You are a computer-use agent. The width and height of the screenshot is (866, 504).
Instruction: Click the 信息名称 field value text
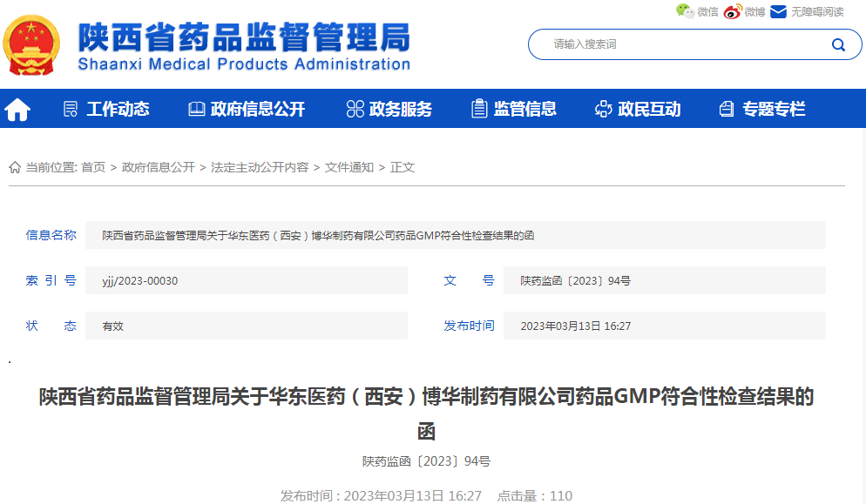318,236
